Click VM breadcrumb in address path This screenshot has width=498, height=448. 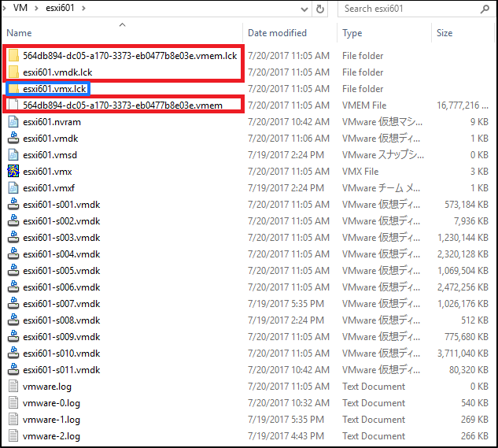[x=20, y=8]
